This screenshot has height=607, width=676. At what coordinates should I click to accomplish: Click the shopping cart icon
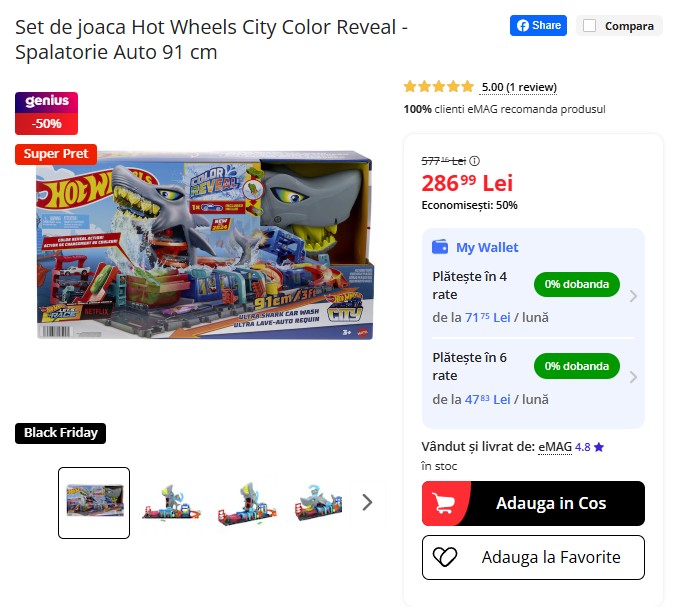444,503
